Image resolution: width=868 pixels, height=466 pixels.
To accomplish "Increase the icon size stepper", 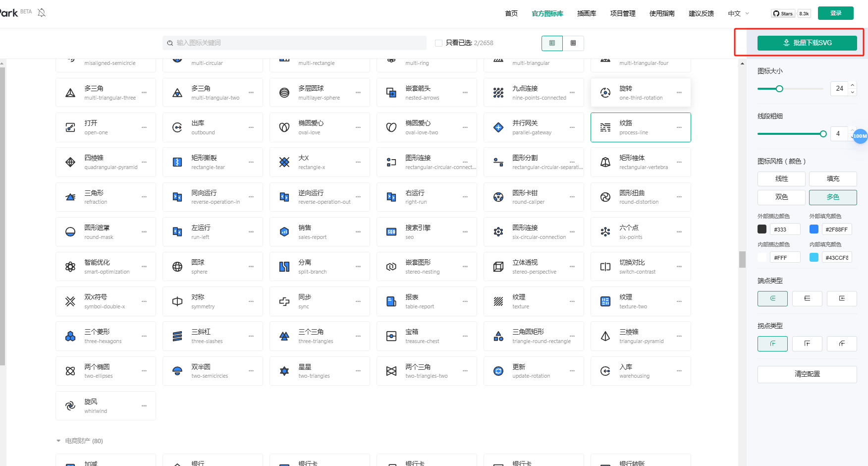I will click(x=853, y=85).
